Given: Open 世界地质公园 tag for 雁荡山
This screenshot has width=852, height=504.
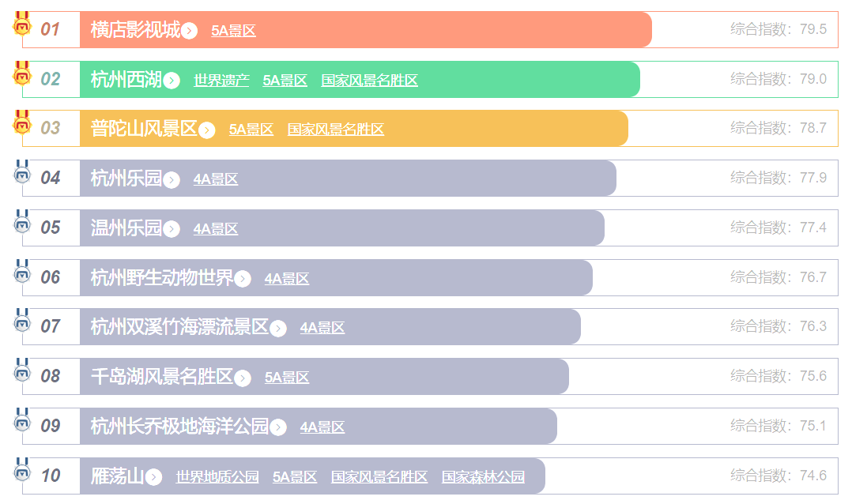Looking at the screenshot, I should click(x=217, y=477).
